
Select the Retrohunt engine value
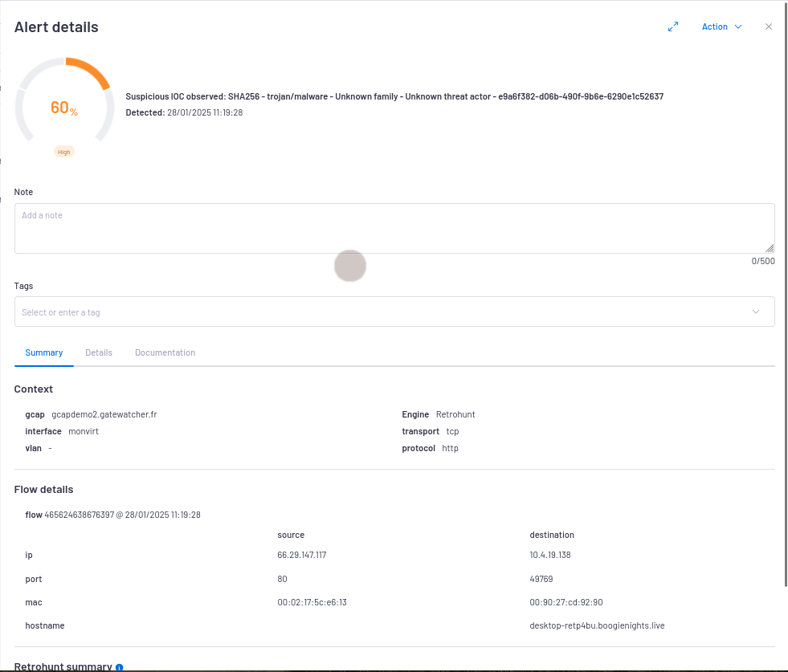click(455, 414)
